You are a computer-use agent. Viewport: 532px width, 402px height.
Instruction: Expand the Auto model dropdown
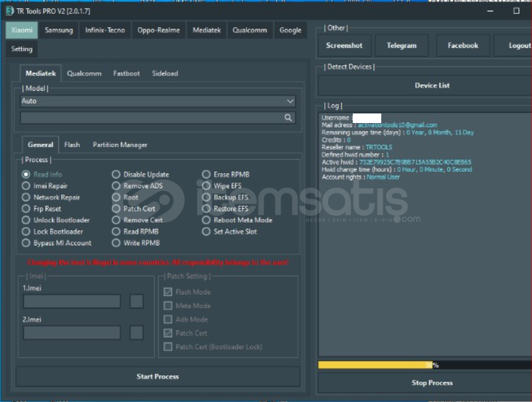(289, 101)
